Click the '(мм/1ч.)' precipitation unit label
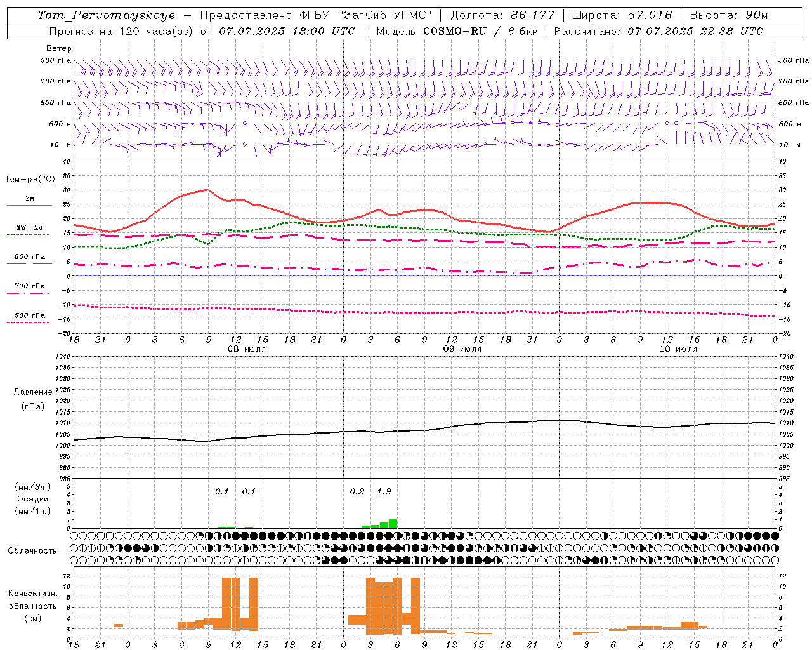 coord(33,511)
